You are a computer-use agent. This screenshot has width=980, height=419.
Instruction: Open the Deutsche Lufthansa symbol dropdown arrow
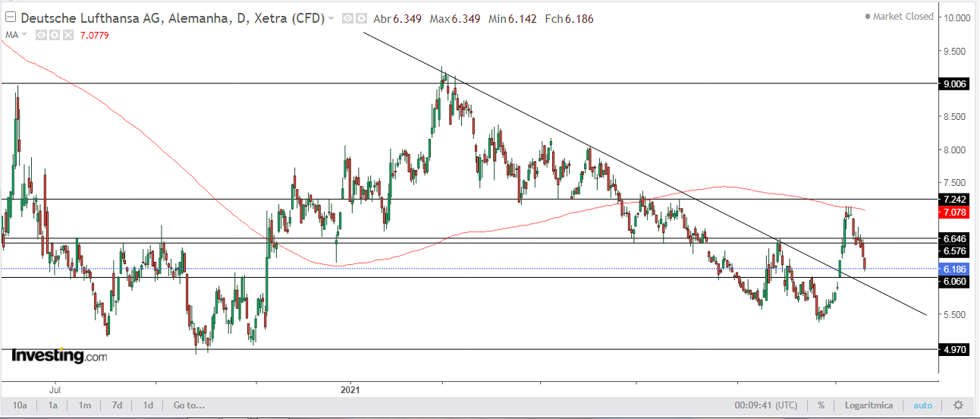pyautogui.click(x=331, y=18)
